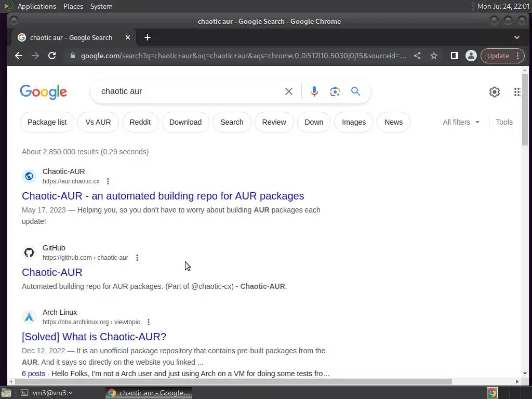The image size is (532, 399).
Task: Submit search with magnifier icon
Action: click(355, 91)
